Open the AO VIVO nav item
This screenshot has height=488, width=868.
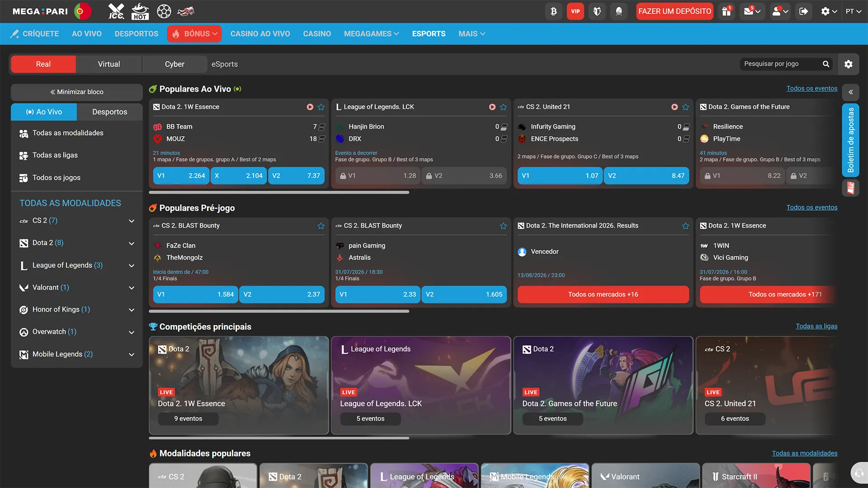pyautogui.click(x=87, y=34)
